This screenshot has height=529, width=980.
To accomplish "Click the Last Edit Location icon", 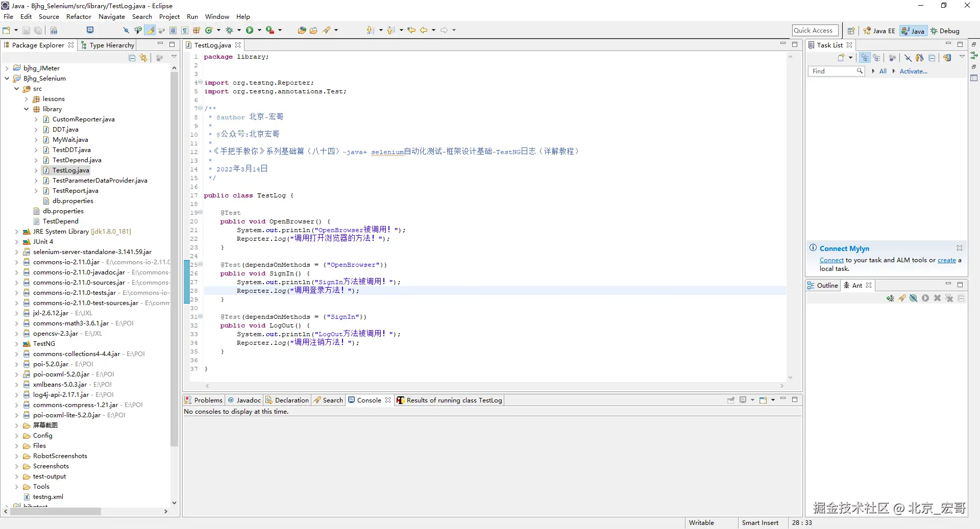I will coord(411,31).
